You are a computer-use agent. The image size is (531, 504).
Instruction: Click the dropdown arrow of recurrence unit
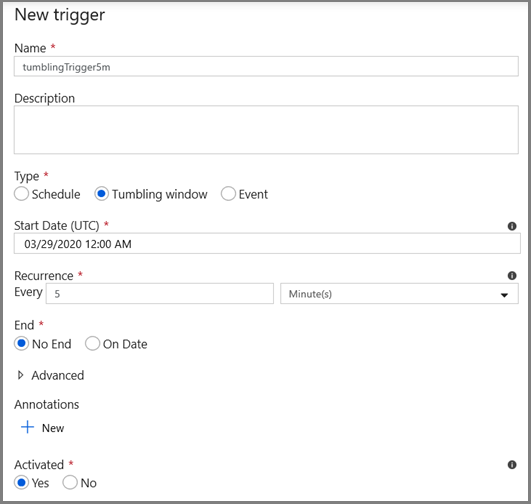(x=504, y=295)
